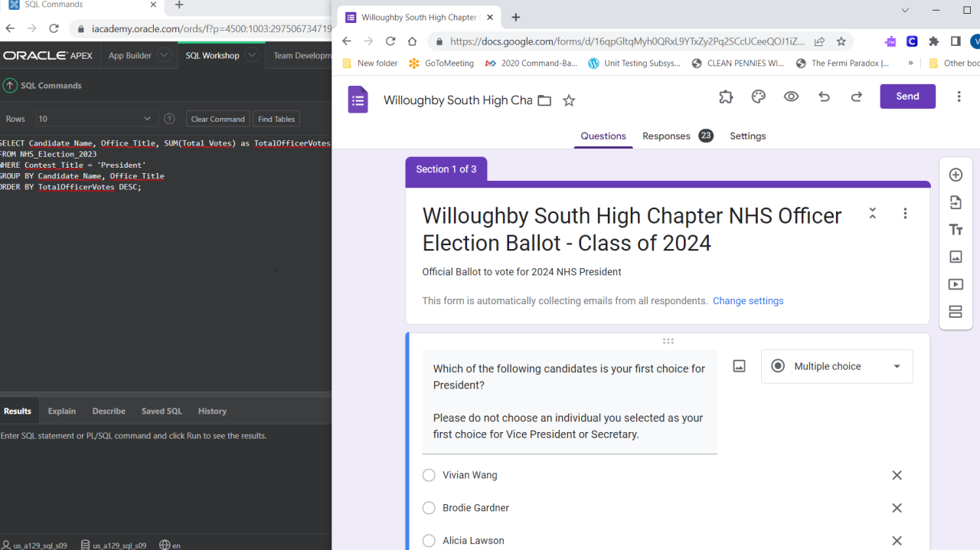Open the Multiple choice question type dropdown
The width and height of the screenshot is (980, 550).
[x=837, y=366]
